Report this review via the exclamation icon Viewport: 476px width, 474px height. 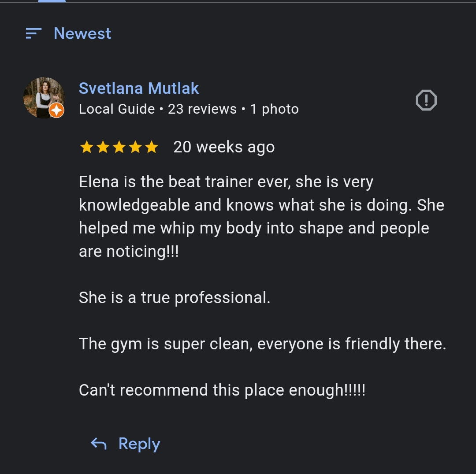point(426,100)
